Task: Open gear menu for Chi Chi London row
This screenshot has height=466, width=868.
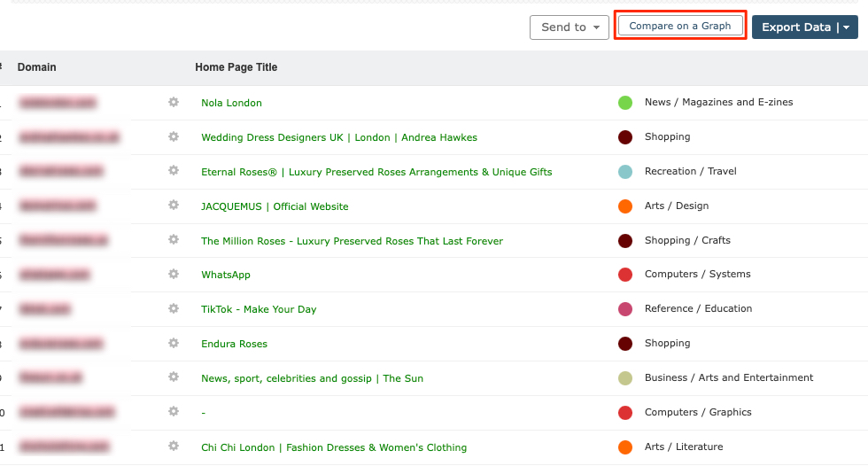Action: point(174,447)
